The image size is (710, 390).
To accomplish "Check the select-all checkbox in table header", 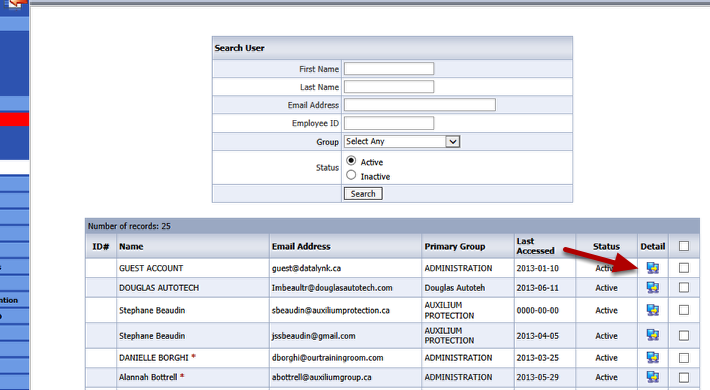I will coord(684,246).
